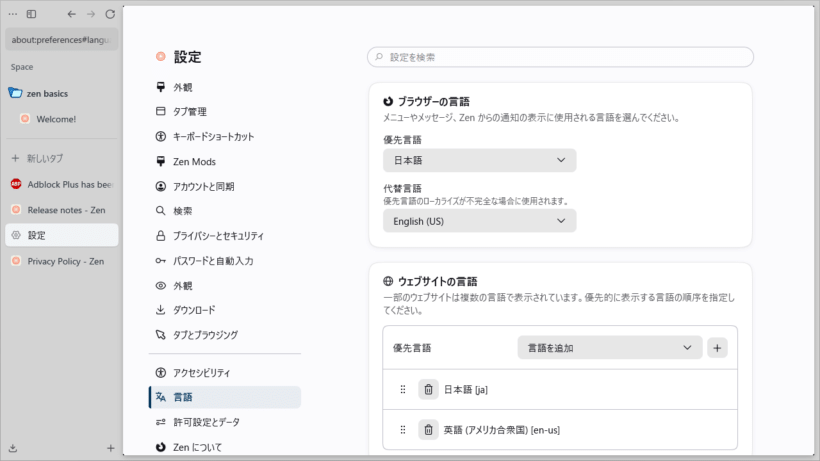820x461 pixels.
Task: Open the three-dots menu in sidebar toolbar
Action: tap(13, 14)
